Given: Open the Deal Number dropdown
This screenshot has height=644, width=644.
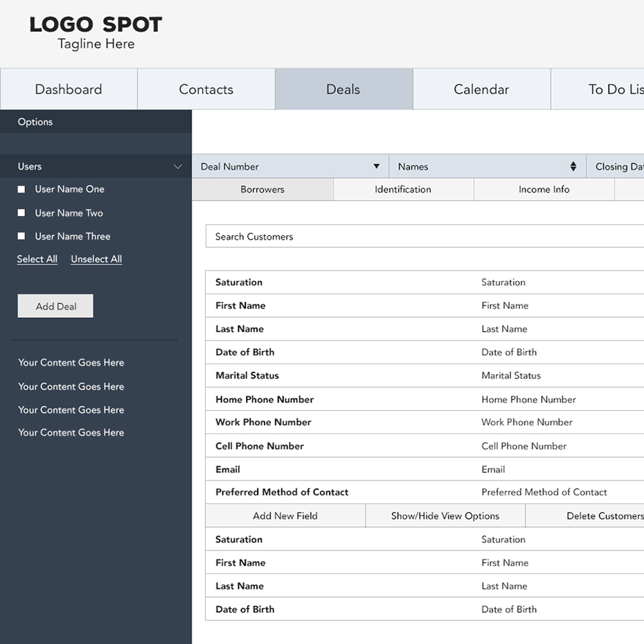Looking at the screenshot, I should click(376, 166).
